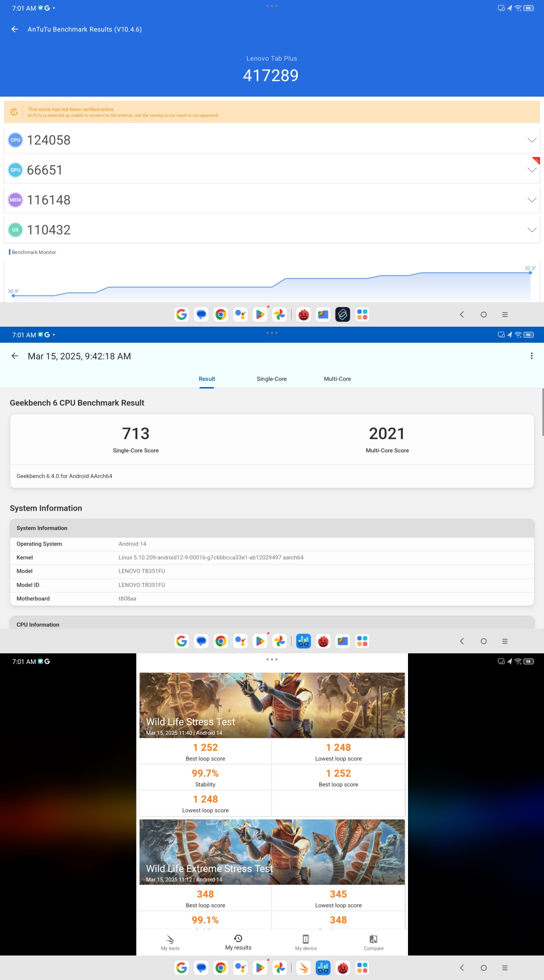Open My tests tab in 3DMark

tap(170, 943)
